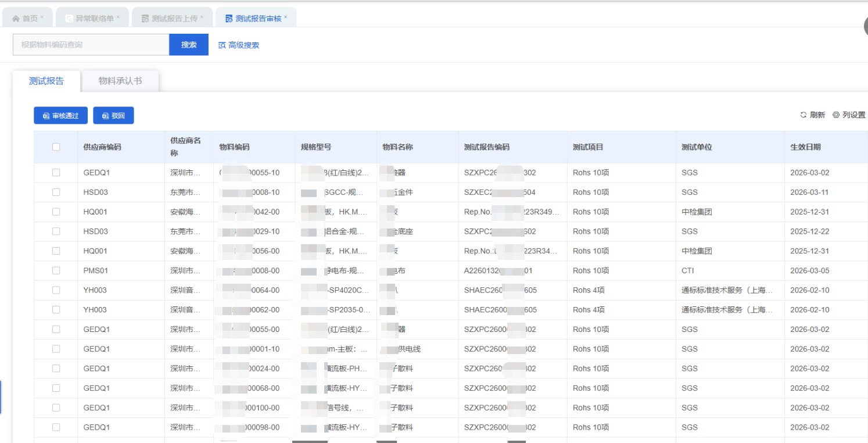
Task: Close the 首页 tab with its x
Action: click(42, 17)
